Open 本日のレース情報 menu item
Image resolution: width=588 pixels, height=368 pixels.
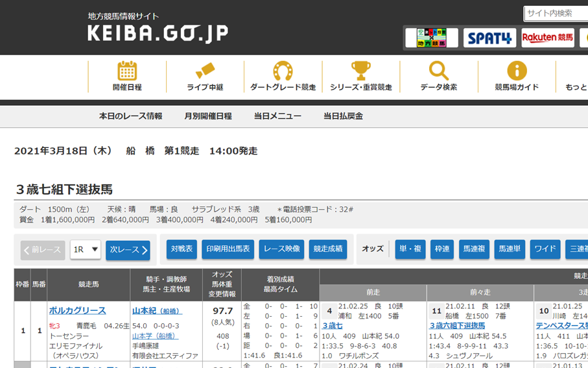click(130, 116)
